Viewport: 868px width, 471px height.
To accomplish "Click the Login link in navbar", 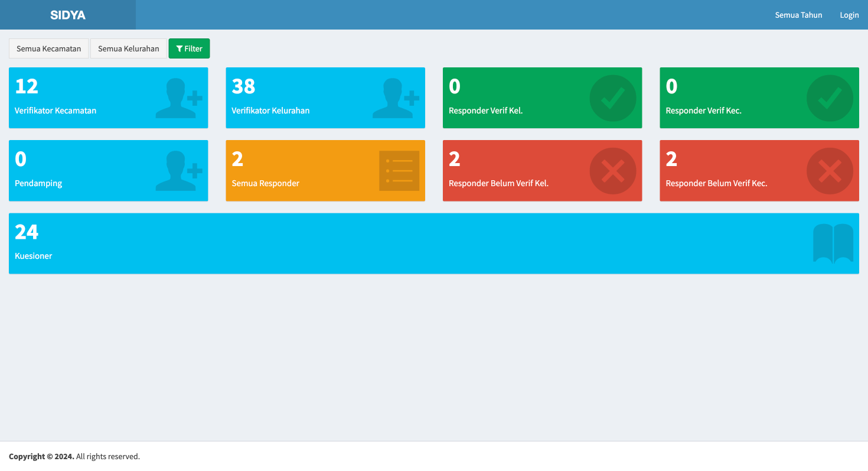I will coord(849,15).
